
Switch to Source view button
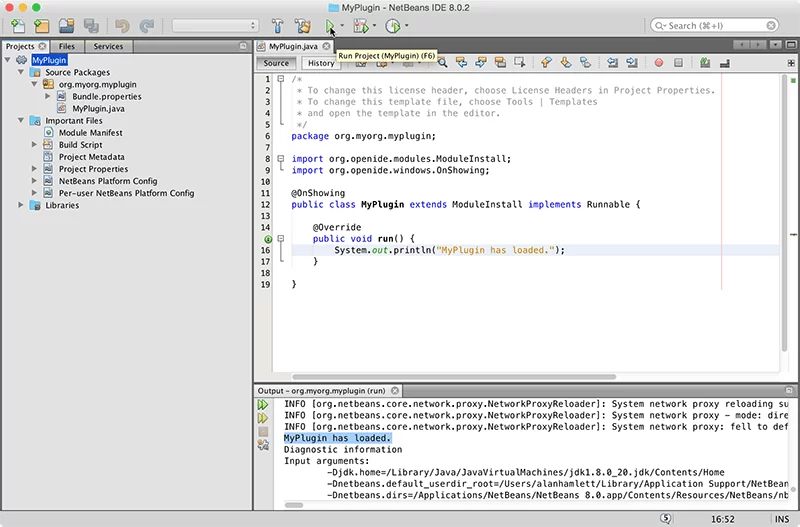276,63
